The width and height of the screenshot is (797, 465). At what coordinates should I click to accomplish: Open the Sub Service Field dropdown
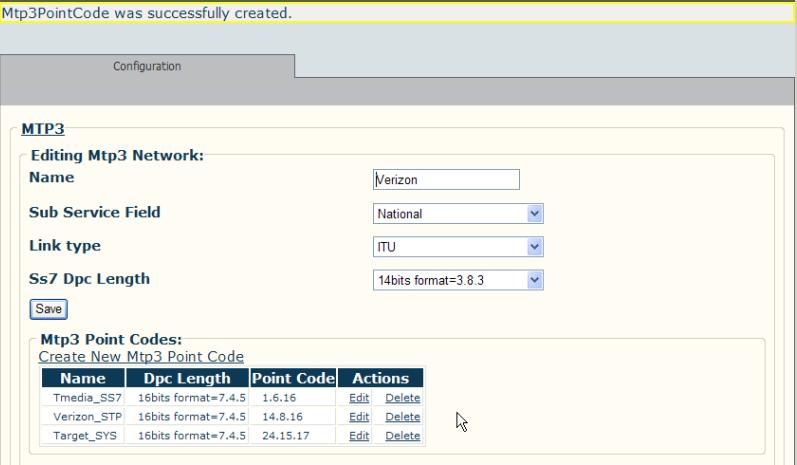[458, 213]
